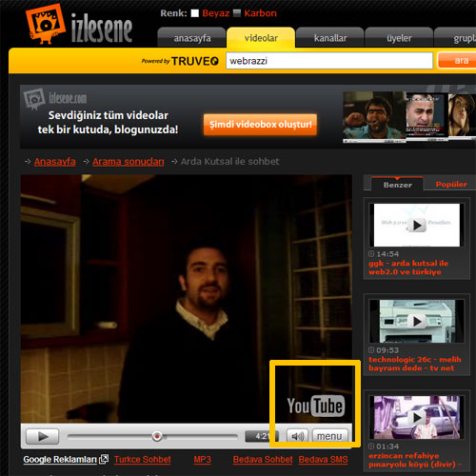The image size is (476, 476).
Task: Open the Bedava Sohbet ad link
Action: tap(263, 460)
